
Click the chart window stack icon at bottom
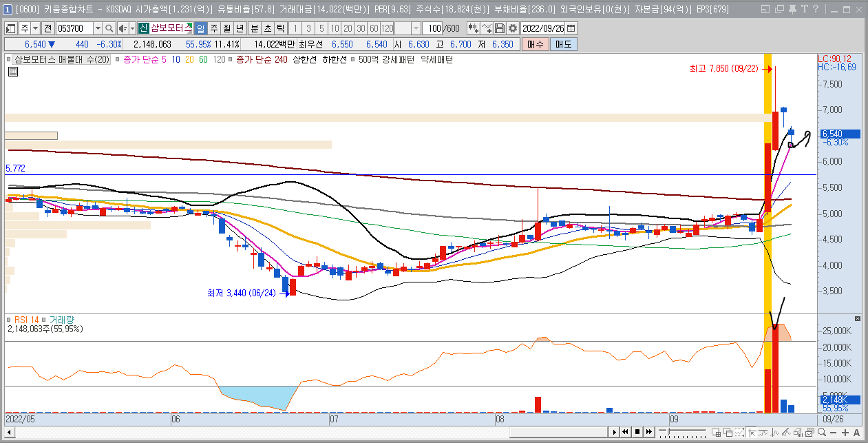pyautogui.click(x=809, y=433)
